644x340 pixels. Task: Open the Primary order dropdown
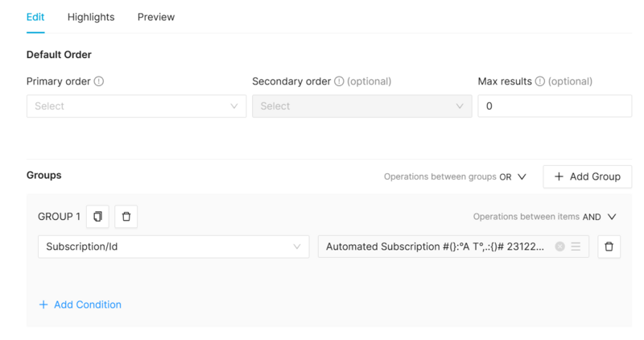point(136,106)
